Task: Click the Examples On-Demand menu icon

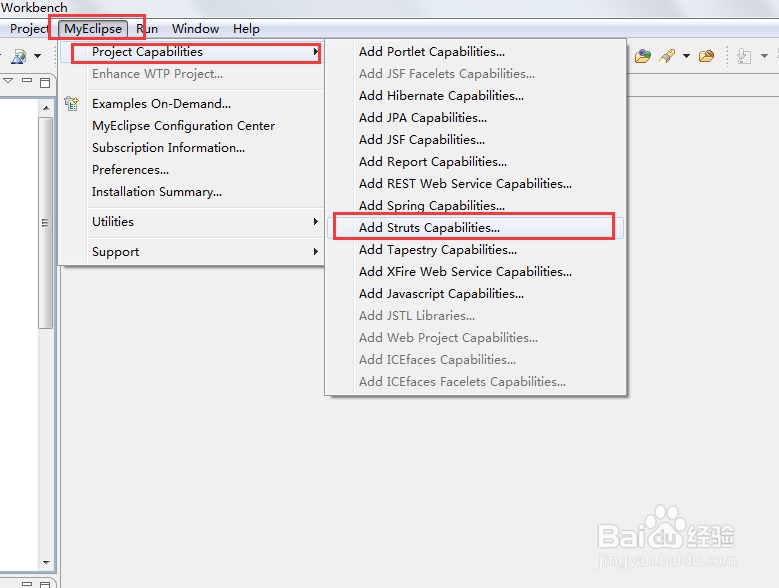Action: tap(72, 103)
